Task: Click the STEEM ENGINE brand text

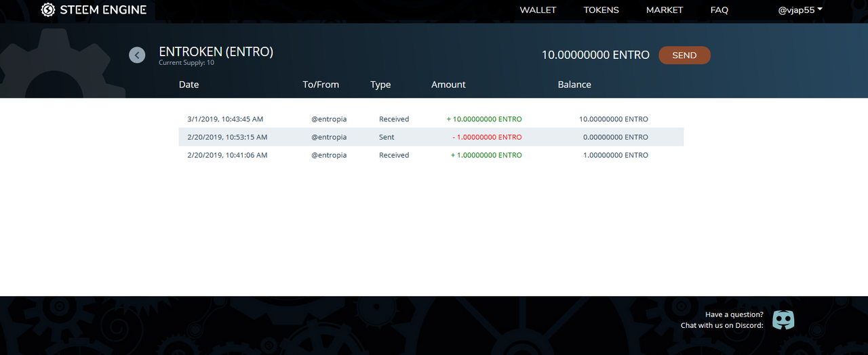Action: (104, 9)
